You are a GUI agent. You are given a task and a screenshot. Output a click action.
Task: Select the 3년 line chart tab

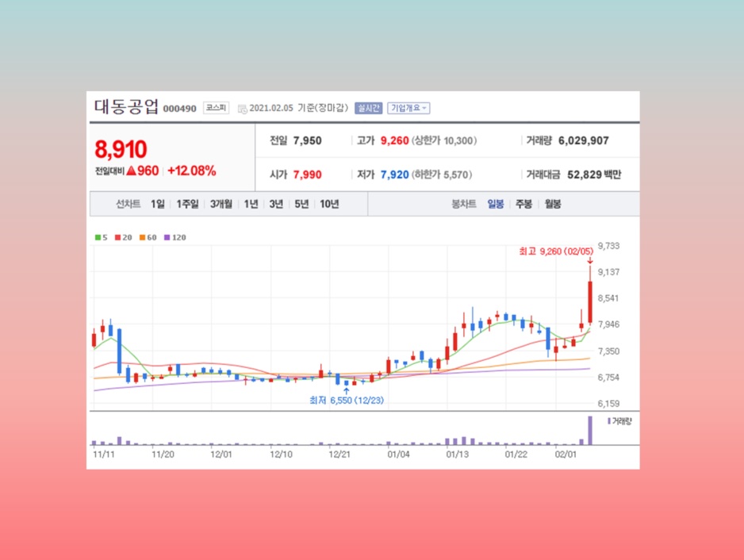pyautogui.click(x=276, y=204)
